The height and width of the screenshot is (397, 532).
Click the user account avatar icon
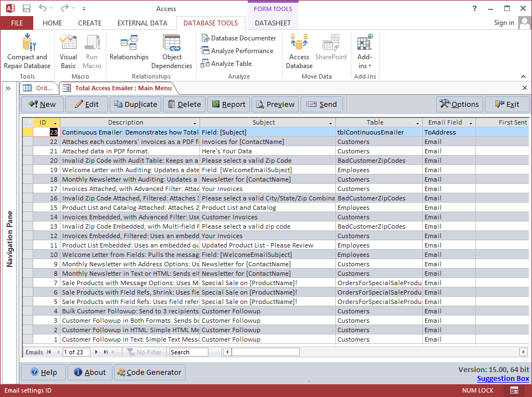(525, 23)
